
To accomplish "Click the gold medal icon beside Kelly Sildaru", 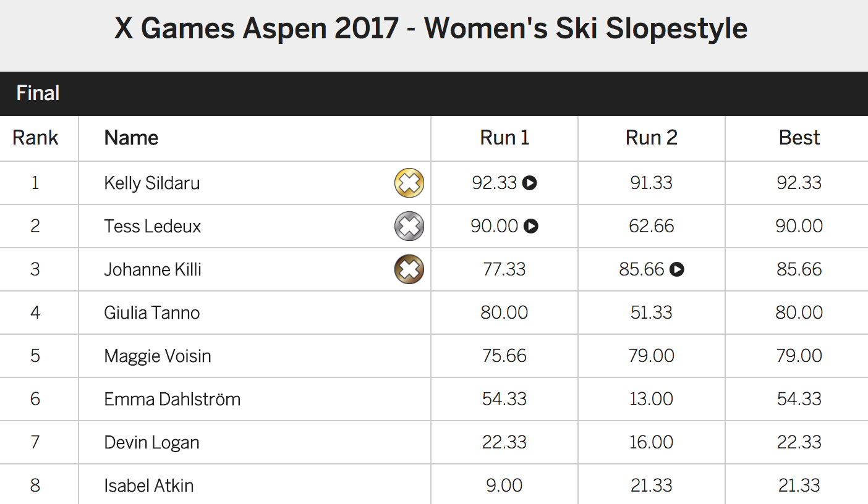I will coord(409,183).
